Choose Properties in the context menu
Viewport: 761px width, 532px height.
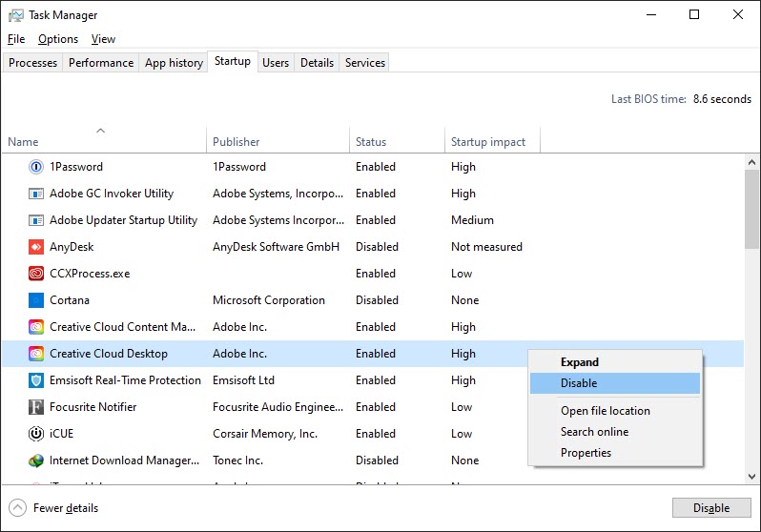615,453
